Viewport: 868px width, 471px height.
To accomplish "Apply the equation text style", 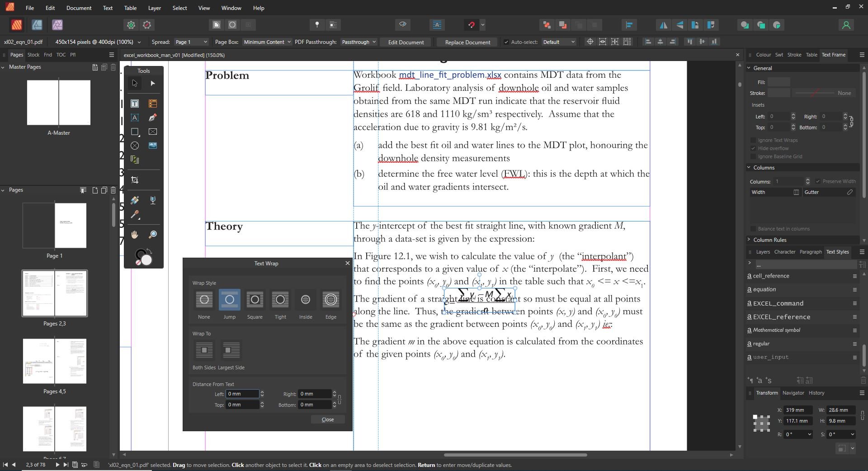I will (x=764, y=290).
